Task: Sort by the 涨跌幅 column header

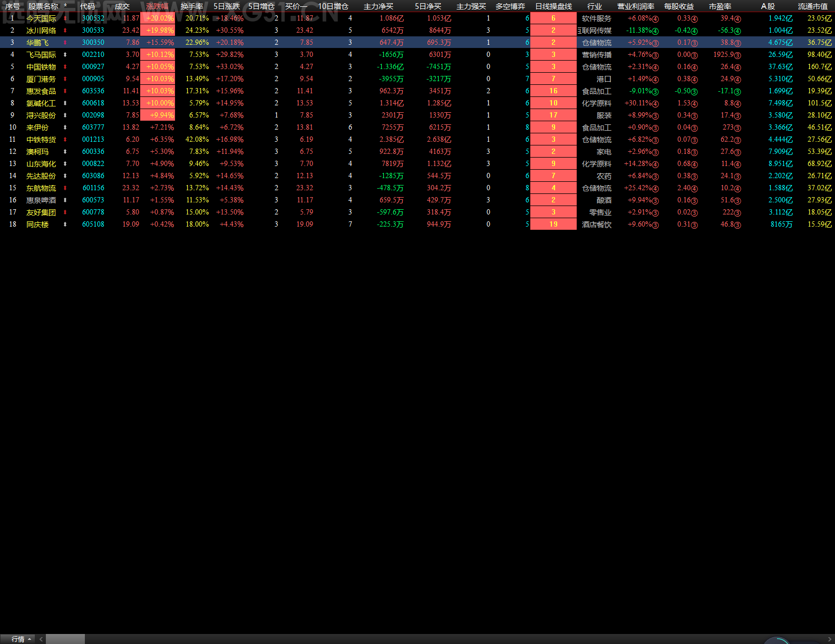Action: click(x=157, y=6)
